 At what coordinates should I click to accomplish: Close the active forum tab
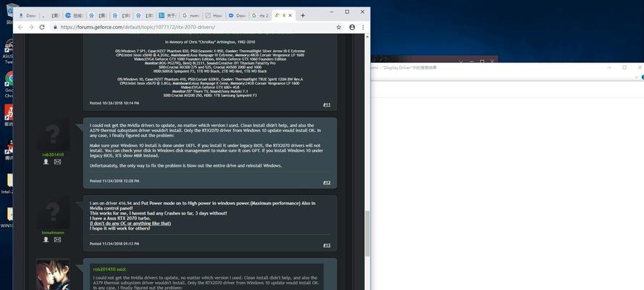[290, 16]
